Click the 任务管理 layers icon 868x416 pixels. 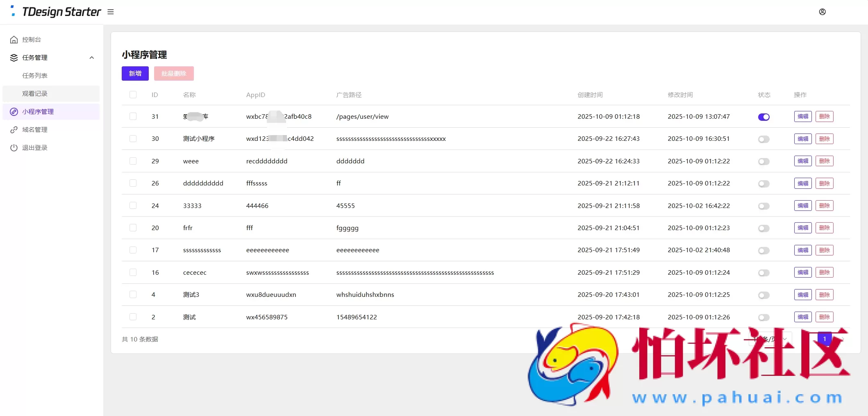point(14,58)
